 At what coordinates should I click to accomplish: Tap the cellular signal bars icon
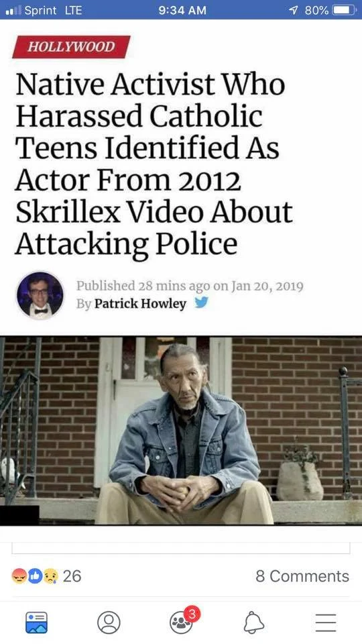click(x=13, y=10)
